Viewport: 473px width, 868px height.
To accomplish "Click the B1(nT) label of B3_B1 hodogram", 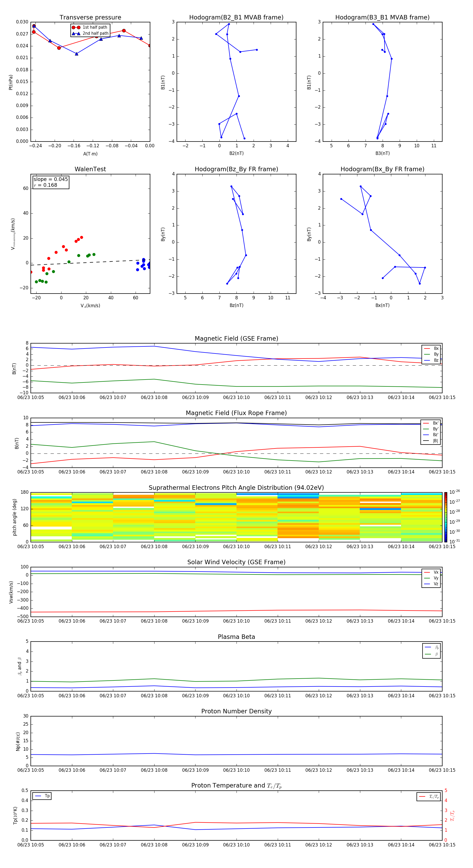I will [x=309, y=82].
